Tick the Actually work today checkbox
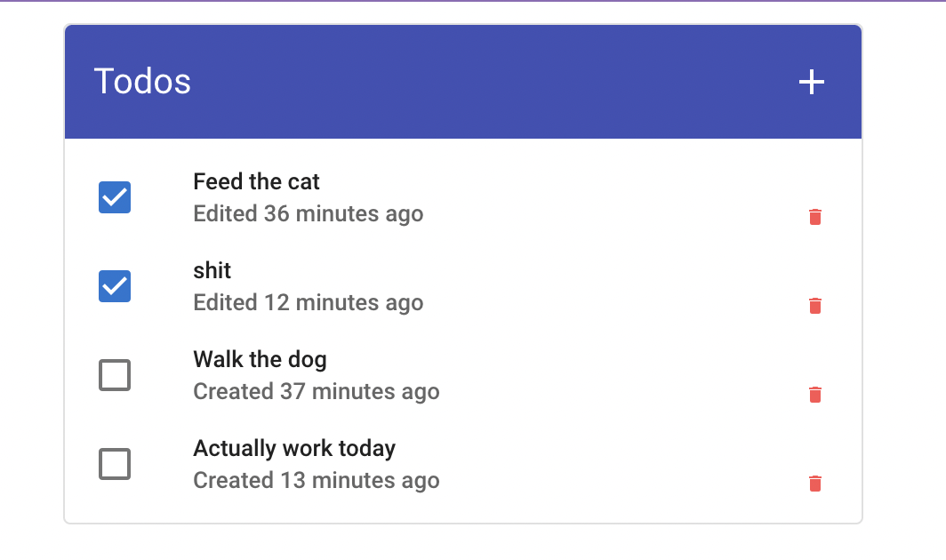Viewport: 946px width, 560px height. pyautogui.click(x=115, y=464)
